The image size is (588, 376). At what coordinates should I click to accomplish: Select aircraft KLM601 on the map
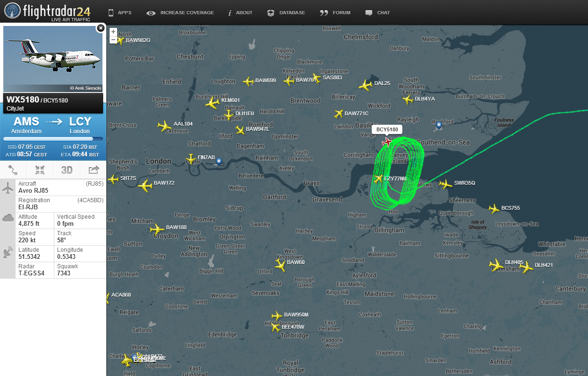pos(213,103)
